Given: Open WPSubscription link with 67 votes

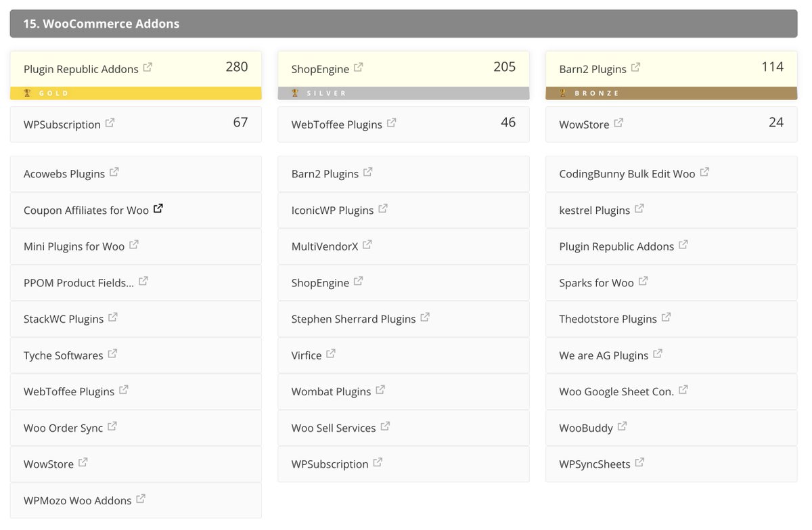Looking at the screenshot, I should (62, 125).
